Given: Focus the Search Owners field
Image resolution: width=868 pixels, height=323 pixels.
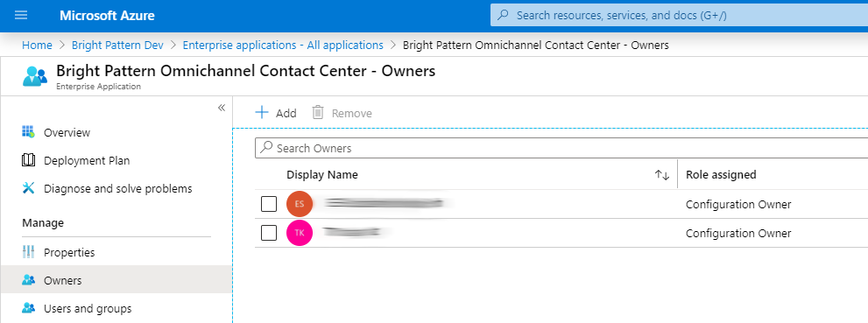Looking at the screenshot, I should 561,148.
